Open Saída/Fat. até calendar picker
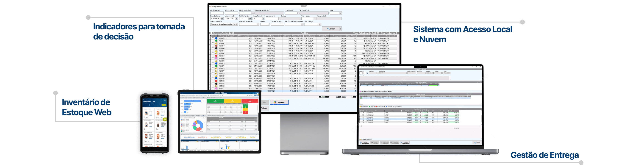 (263, 19)
